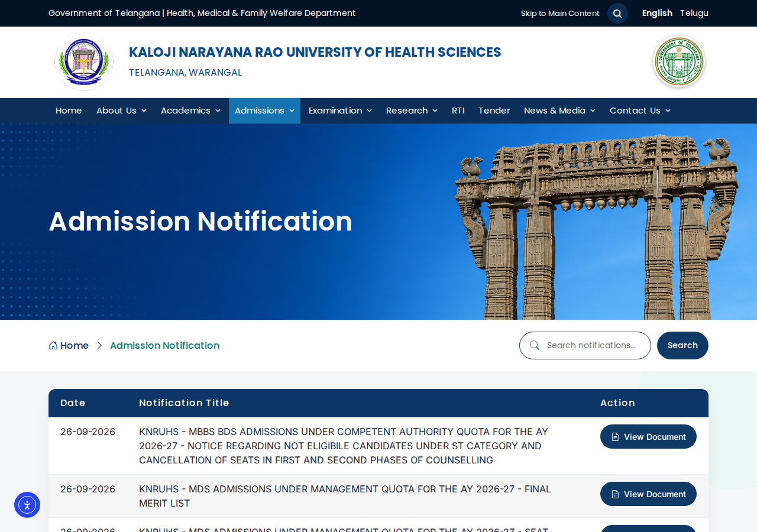Image resolution: width=757 pixels, height=532 pixels.
Task: Open the Tender menu item
Action: (494, 111)
